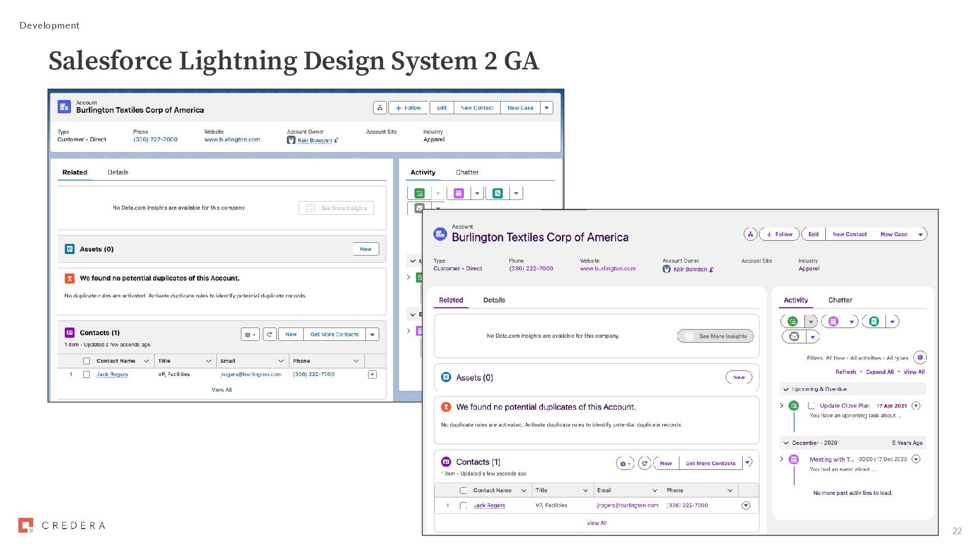Image resolution: width=980 pixels, height=551 pixels.
Task: Collapse the Upcoming & Overdue section
Action: 786,389
